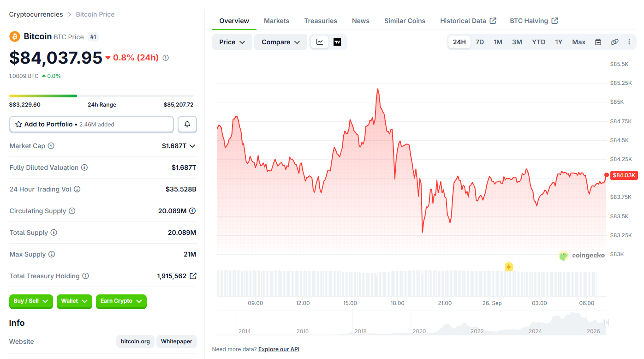Select YTD time range
Screen dimensions: 644x359
pyautogui.click(x=539, y=42)
